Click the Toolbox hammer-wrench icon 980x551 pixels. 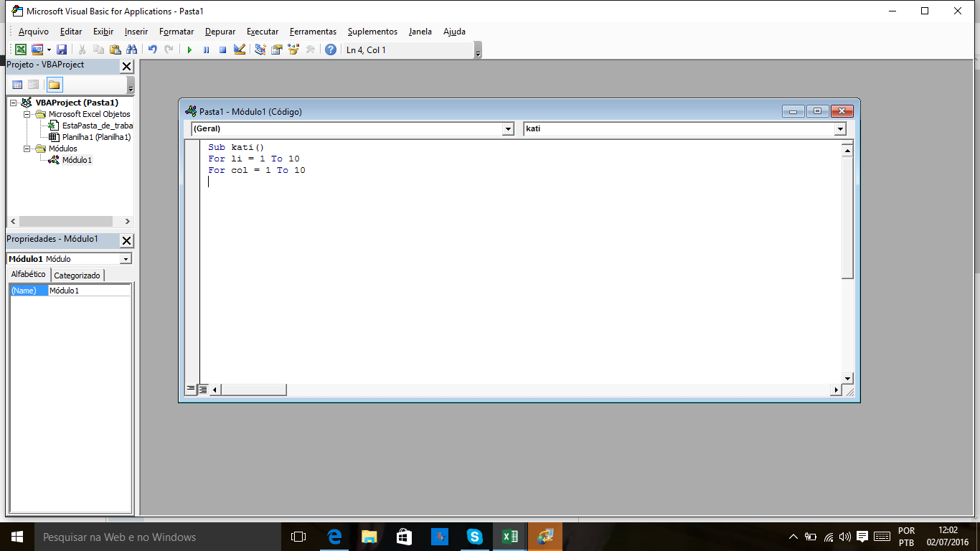click(310, 50)
